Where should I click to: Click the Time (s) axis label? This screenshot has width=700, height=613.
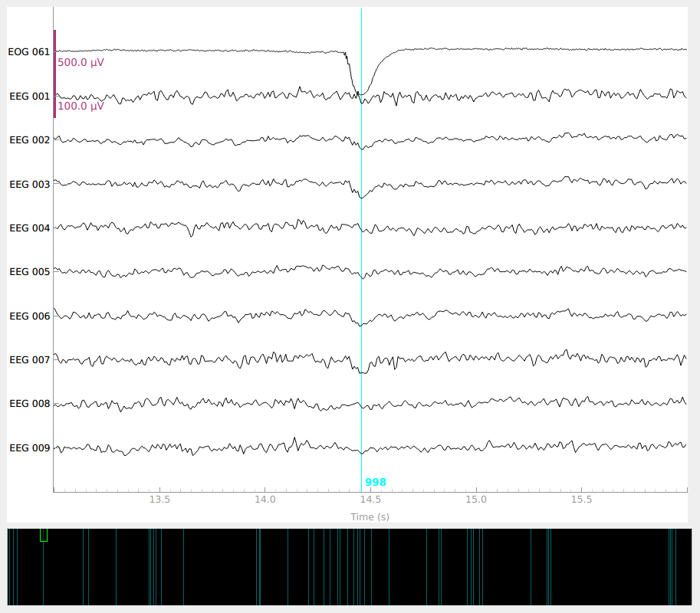(370, 517)
